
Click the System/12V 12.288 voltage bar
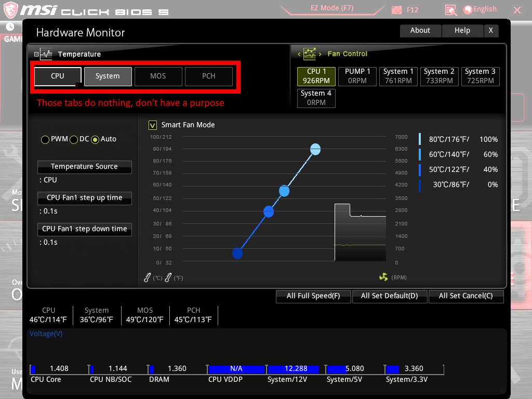pyautogui.click(x=296, y=369)
